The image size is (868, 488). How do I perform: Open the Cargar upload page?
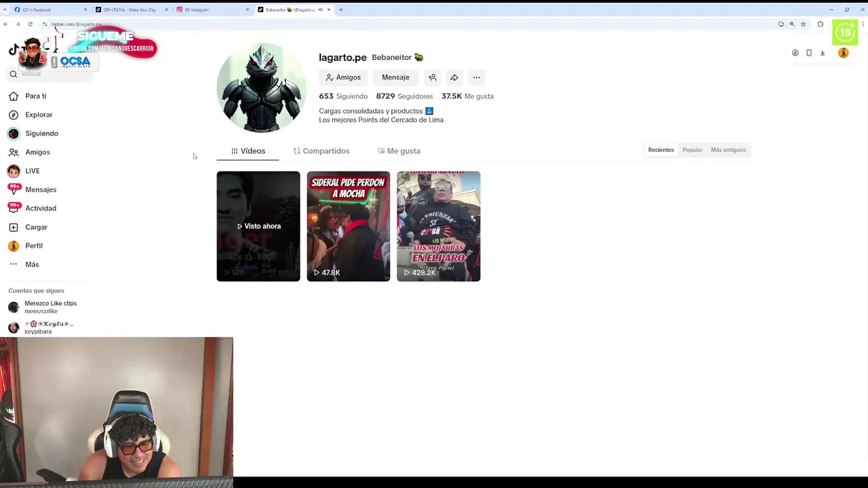coord(36,227)
